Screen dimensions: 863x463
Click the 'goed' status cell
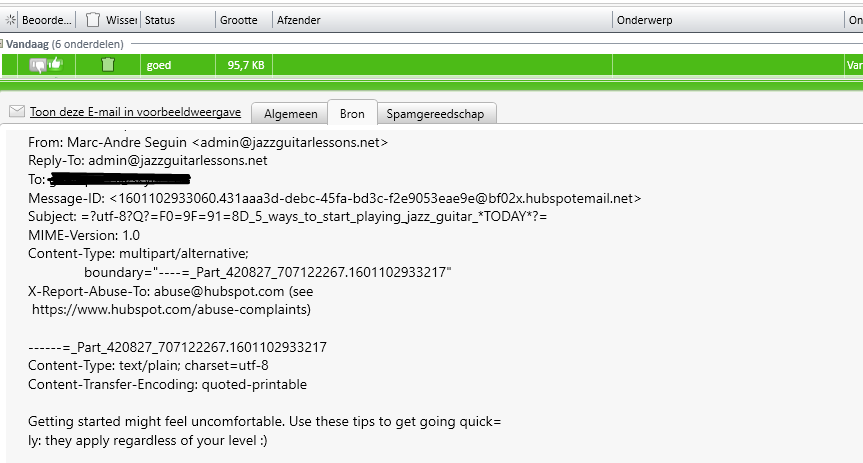(159, 66)
